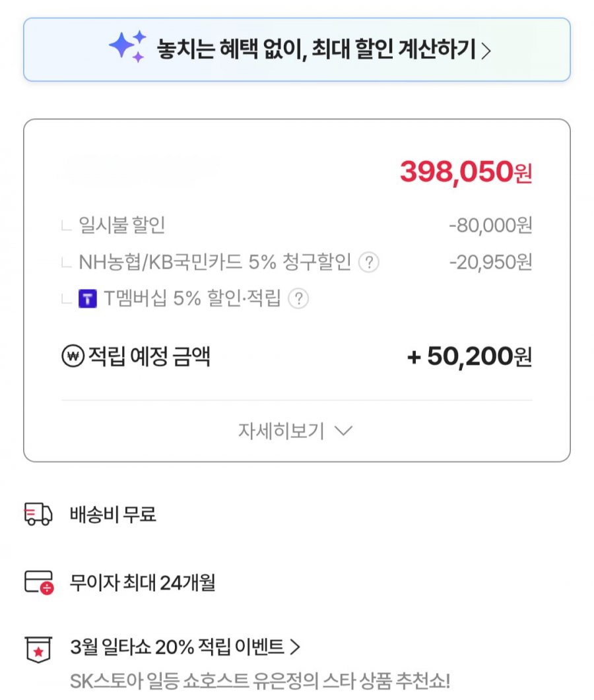
Task: Expand 자세히보기 details section
Action: [296, 431]
